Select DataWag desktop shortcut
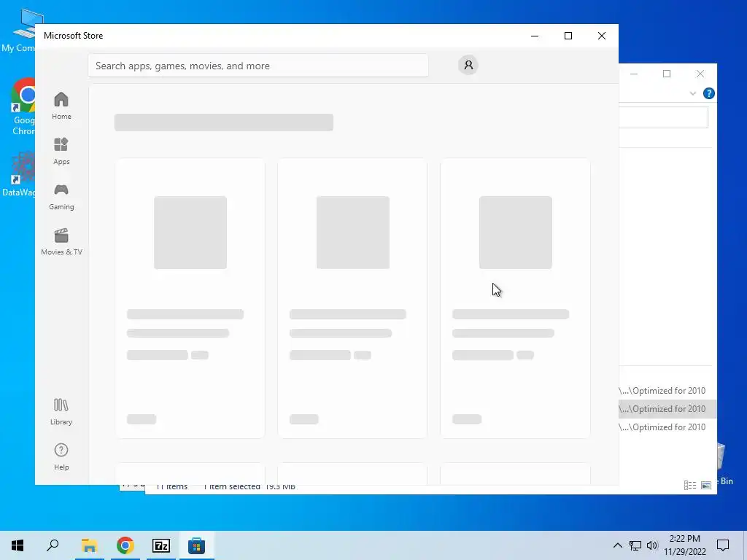The width and height of the screenshot is (747, 560). point(18,174)
